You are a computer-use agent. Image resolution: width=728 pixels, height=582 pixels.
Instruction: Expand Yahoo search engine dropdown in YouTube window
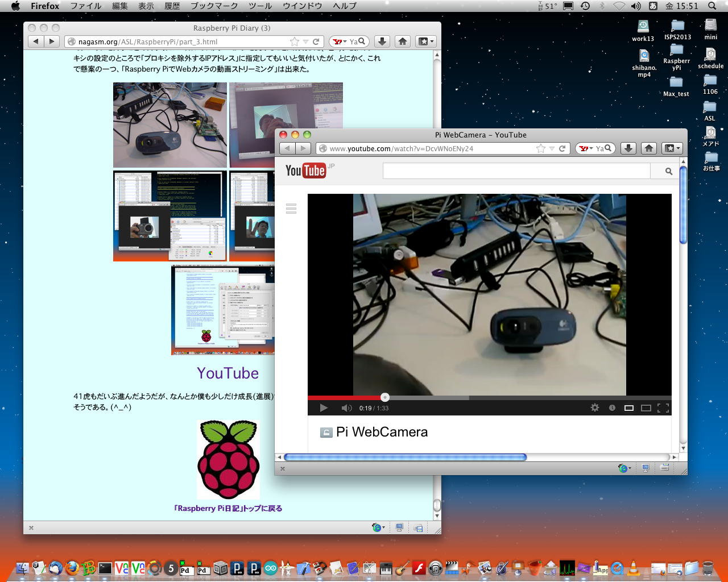tap(586, 148)
